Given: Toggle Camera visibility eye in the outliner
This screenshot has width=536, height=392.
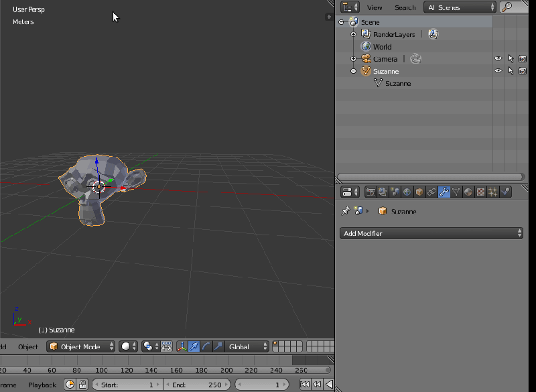Looking at the screenshot, I should tap(498, 59).
